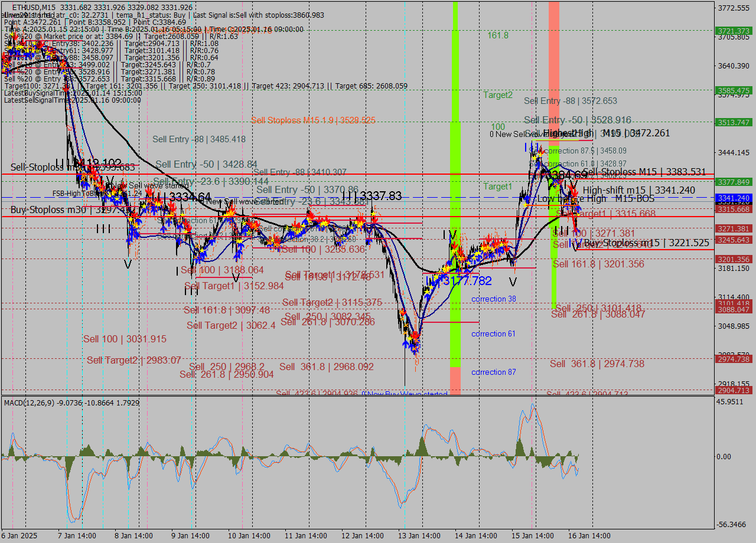Select the 'Sell 161.8 | 3201.356' label

tap(598, 264)
